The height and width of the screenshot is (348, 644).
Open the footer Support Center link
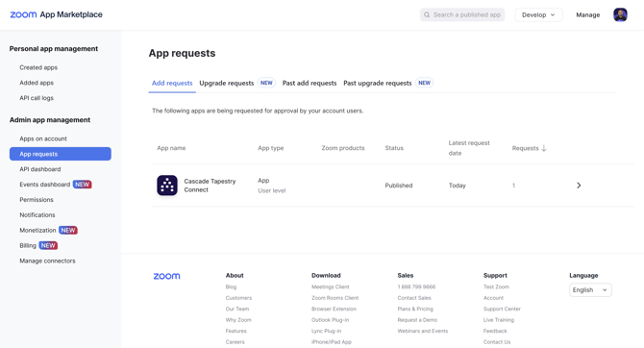(502, 309)
